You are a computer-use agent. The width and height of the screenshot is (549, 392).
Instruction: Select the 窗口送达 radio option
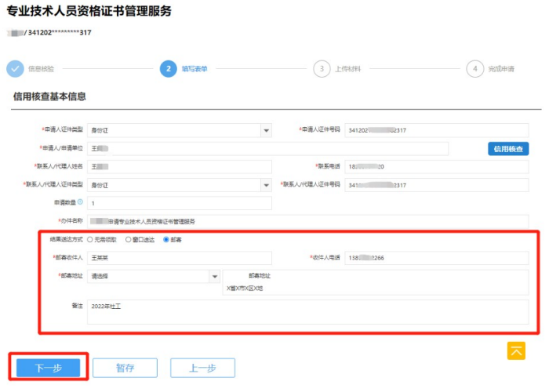(129, 239)
